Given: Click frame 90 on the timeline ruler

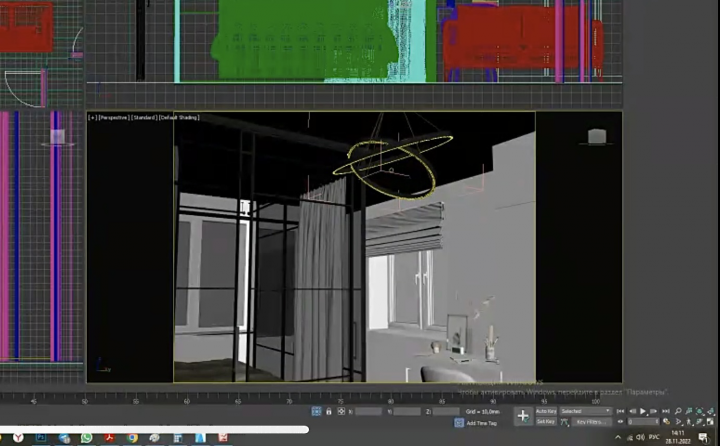Looking at the screenshot, I should (x=493, y=401).
